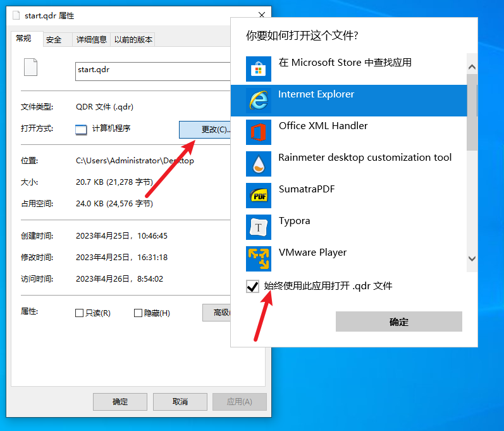
Task: Select the Microsoft Store app icon
Action: pos(259,69)
